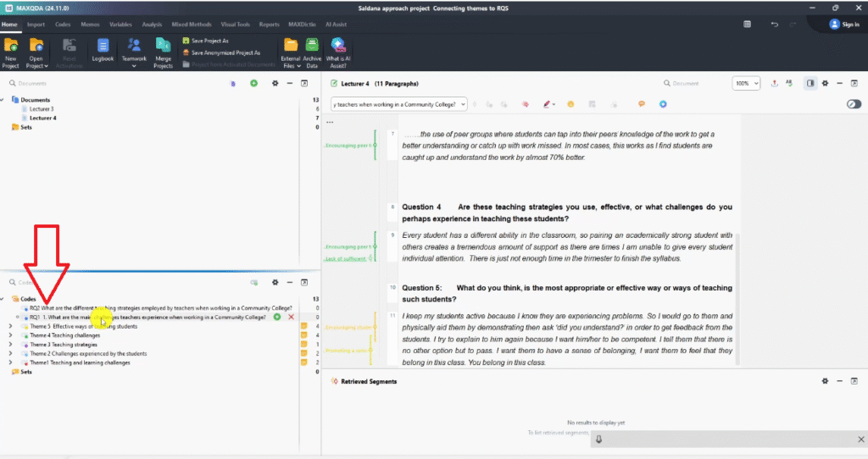Toggle the switch in document browser toolbar
868x459 pixels.
click(854, 104)
